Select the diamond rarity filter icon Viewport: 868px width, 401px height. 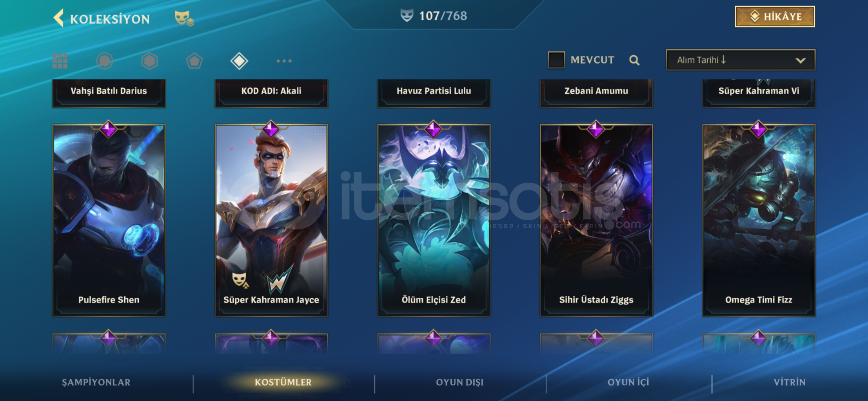[x=239, y=61]
